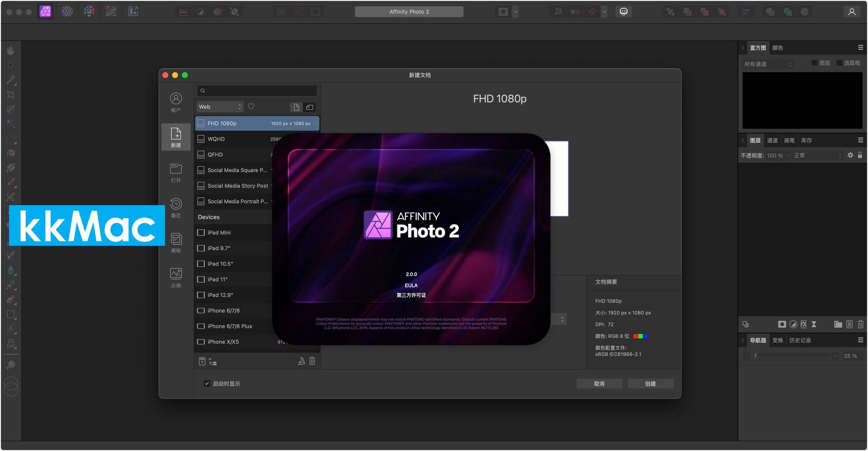Switch to the Liquify persona
Image resolution: width=868 pixels, height=451 pixels.
(x=67, y=11)
